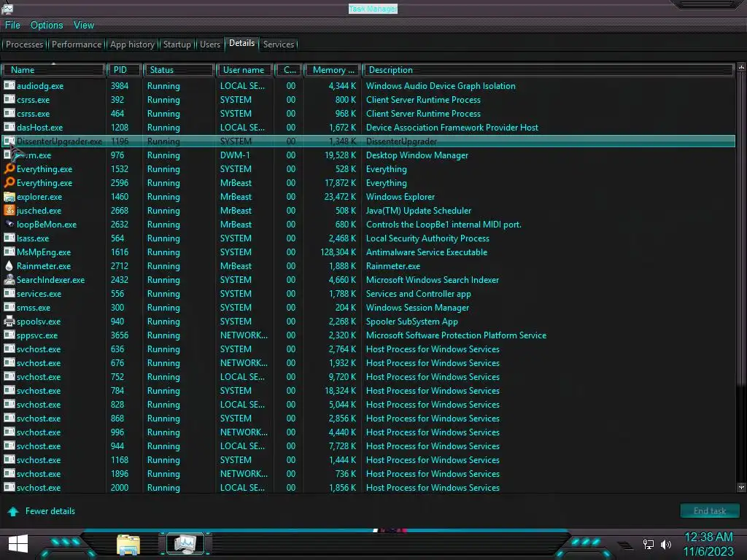Click the services.exe process icon
The width and height of the screenshot is (747, 560).
click(x=9, y=293)
